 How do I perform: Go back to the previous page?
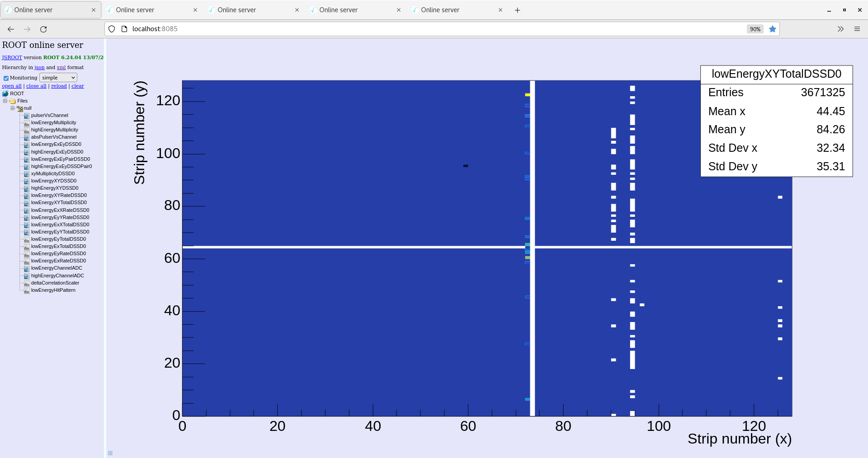pos(11,29)
